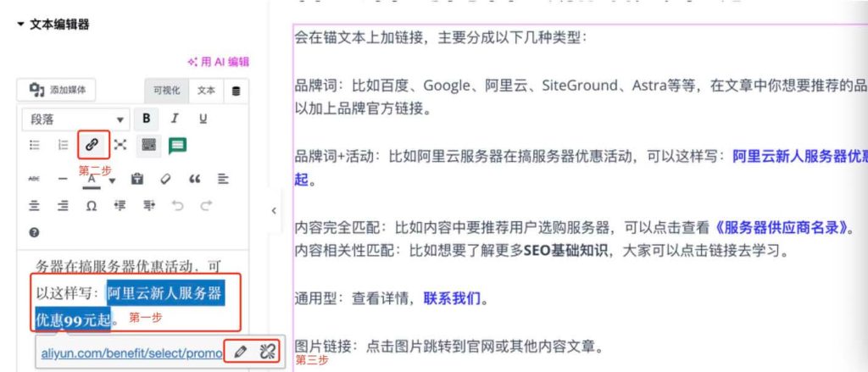Toggle the toolbar keyboard icon
This screenshot has width=868, height=372.
click(148, 145)
